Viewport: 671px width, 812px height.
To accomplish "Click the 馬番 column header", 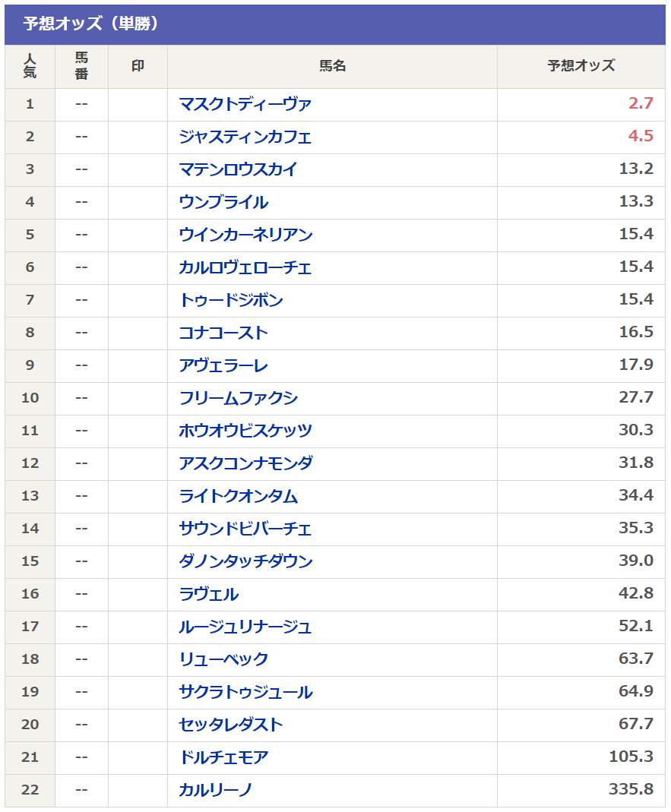I will click(x=81, y=66).
